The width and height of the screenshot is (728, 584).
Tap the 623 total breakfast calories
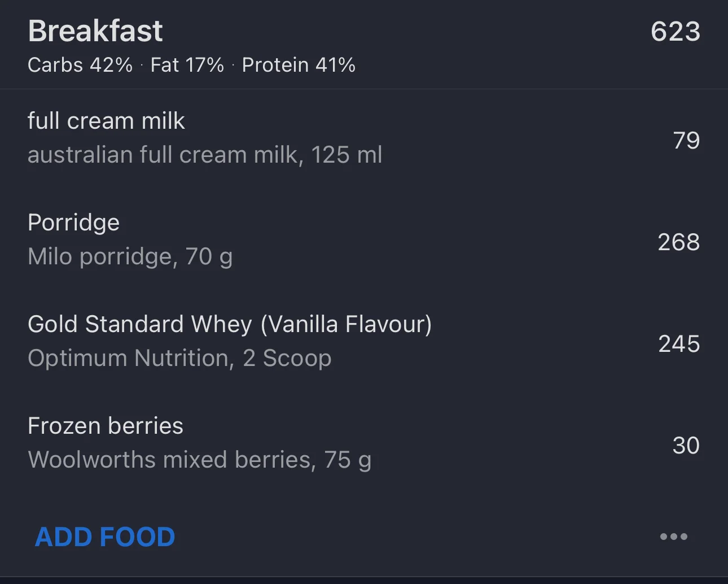click(x=675, y=32)
